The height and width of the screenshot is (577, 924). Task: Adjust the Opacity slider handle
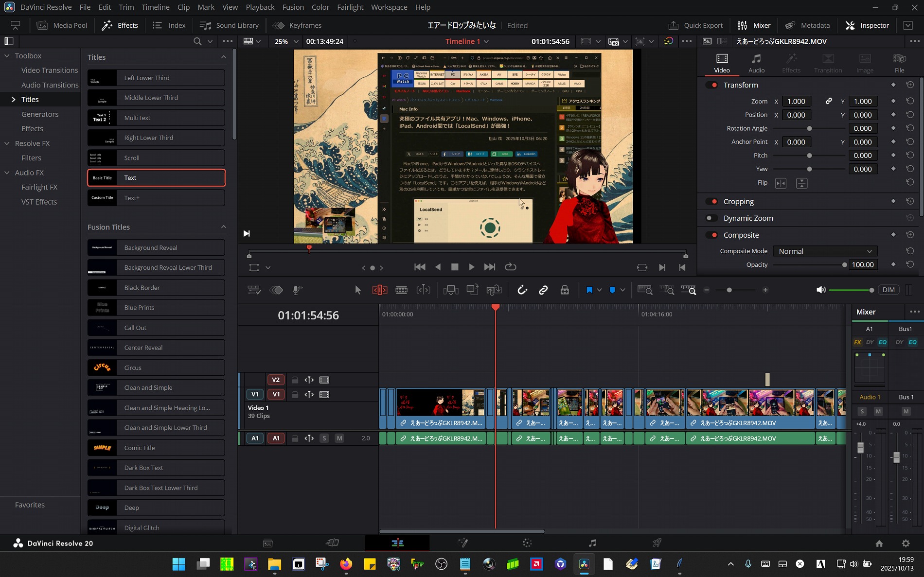click(x=844, y=265)
